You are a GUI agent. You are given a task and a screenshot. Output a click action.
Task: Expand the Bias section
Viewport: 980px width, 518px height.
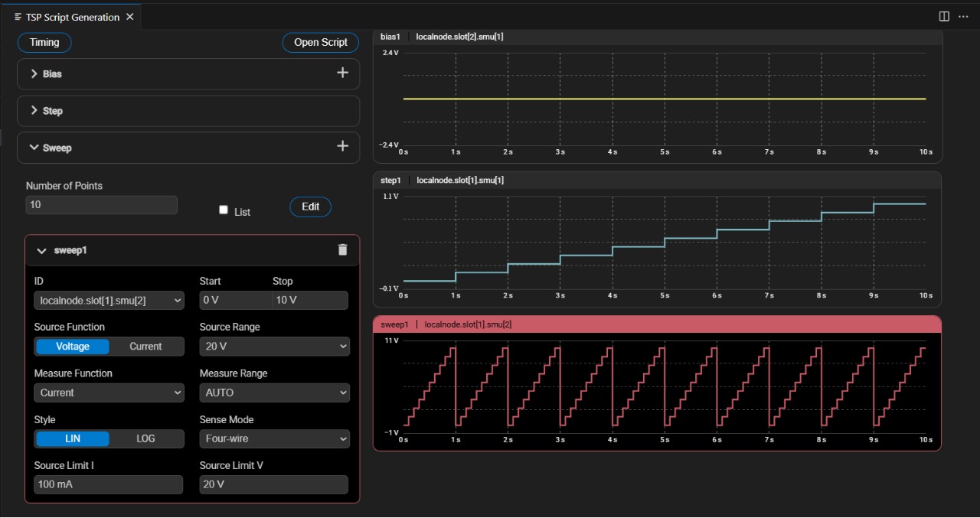tap(33, 73)
